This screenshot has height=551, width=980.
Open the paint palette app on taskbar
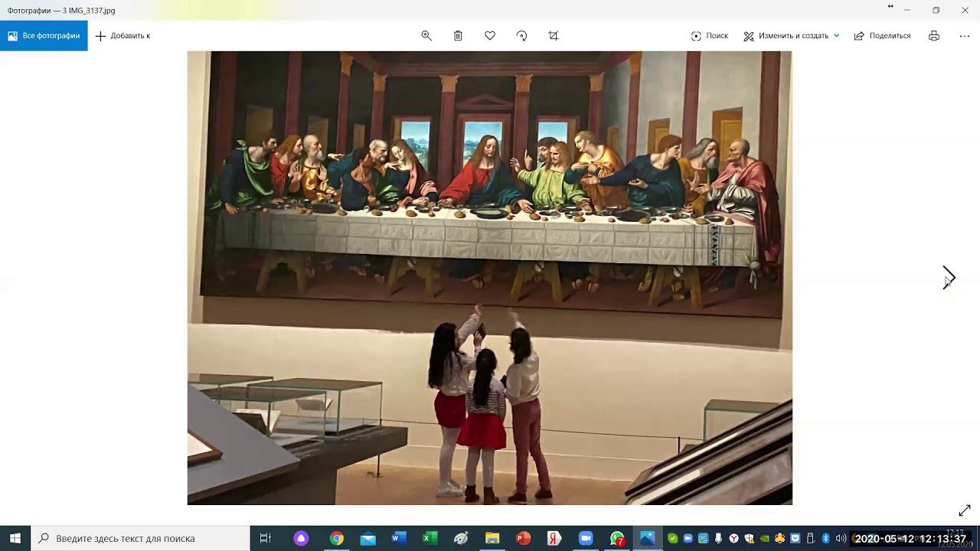point(461,538)
